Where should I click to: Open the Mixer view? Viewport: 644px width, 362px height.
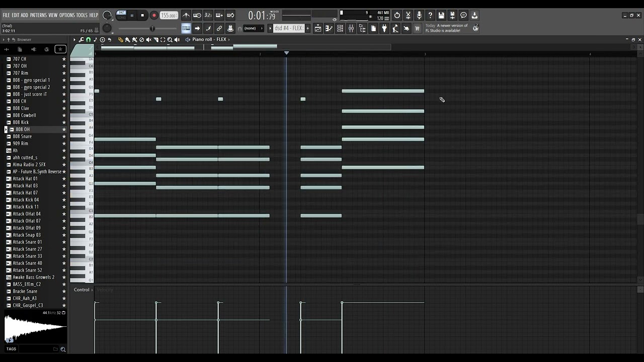(x=351, y=29)
